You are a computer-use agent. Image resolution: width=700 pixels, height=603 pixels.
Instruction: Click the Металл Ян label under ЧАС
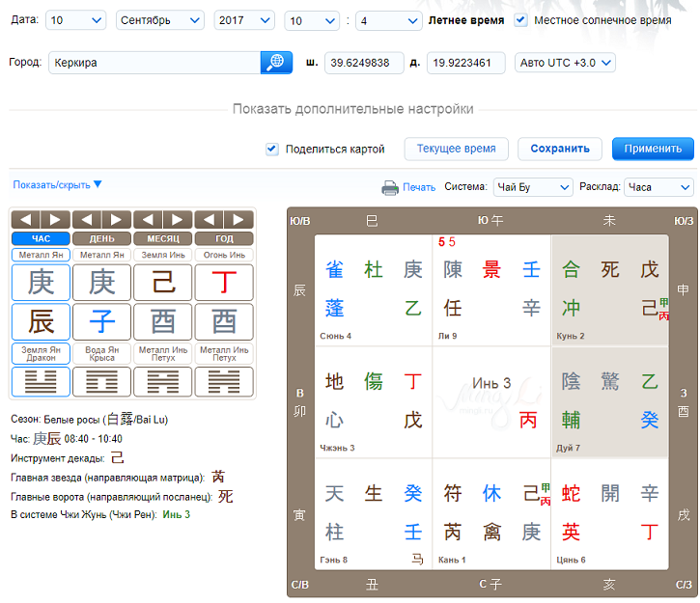(x=41, y=255)
